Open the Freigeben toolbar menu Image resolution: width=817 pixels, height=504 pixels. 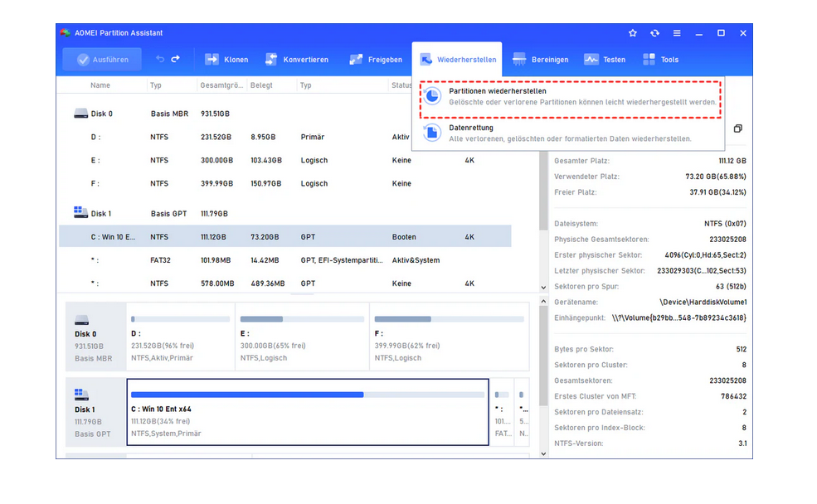point(376,60)
